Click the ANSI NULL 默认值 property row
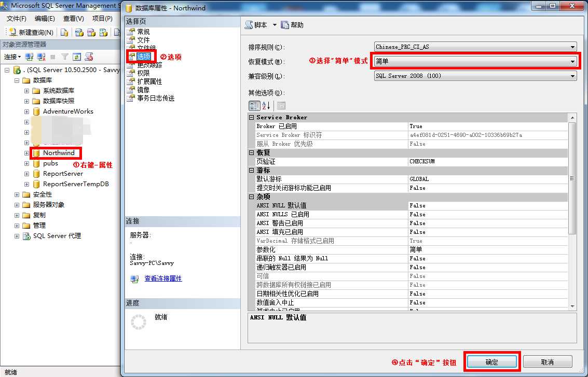The height and width of the screenshot is (377, 588). [412, 205]
